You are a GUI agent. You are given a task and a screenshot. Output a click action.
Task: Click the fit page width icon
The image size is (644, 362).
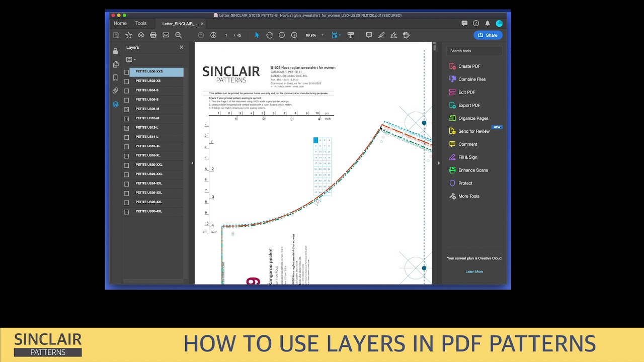(x=335, y=35)
